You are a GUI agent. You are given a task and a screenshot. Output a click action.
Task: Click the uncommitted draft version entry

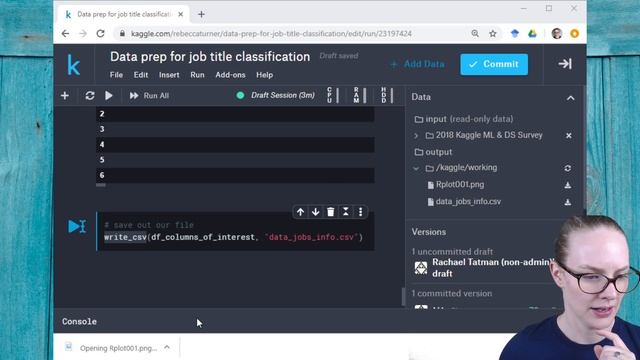click(484, 268)
